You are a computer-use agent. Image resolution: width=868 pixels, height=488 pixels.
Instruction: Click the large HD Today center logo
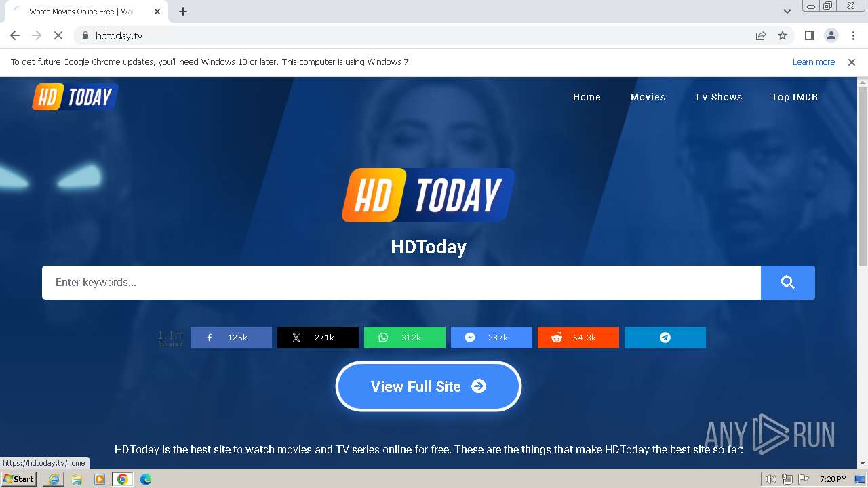tap(429, 195)
